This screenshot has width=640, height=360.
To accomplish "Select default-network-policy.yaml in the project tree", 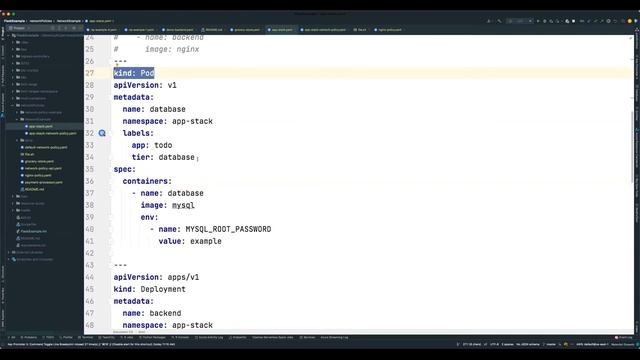I will 46,147.
